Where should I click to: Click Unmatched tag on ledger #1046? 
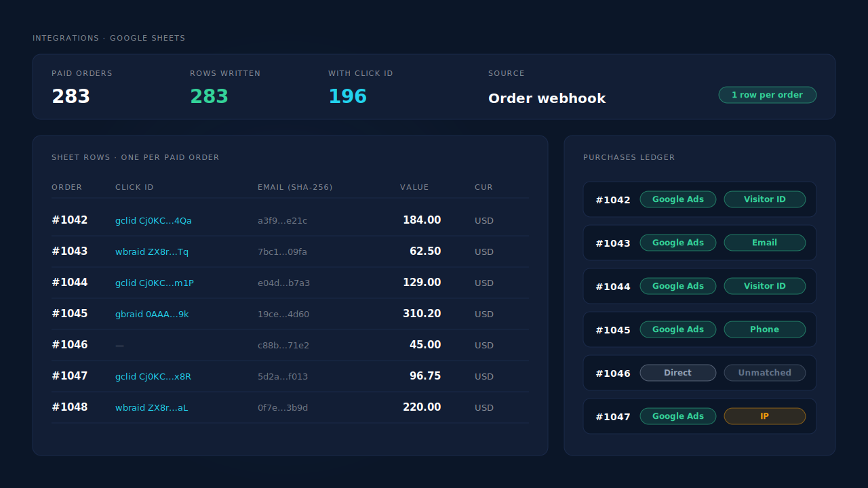pyautogui.click(x=765, y=373)
